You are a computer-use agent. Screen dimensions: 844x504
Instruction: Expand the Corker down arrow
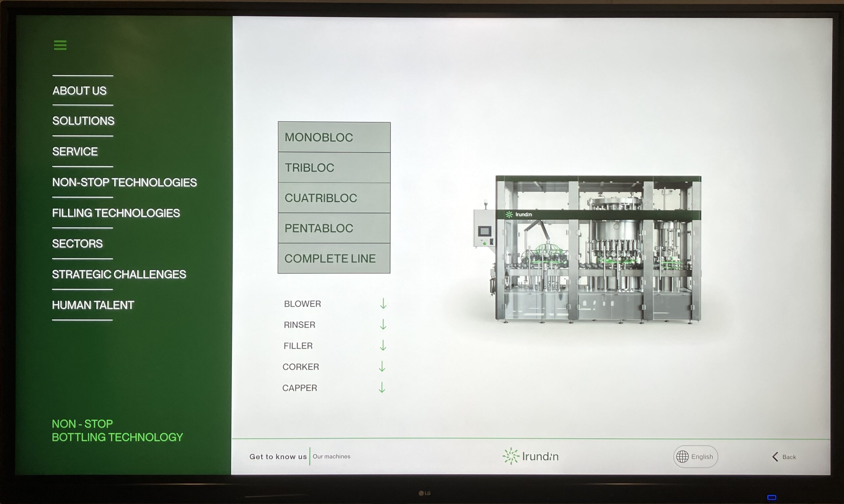(382, 366)
